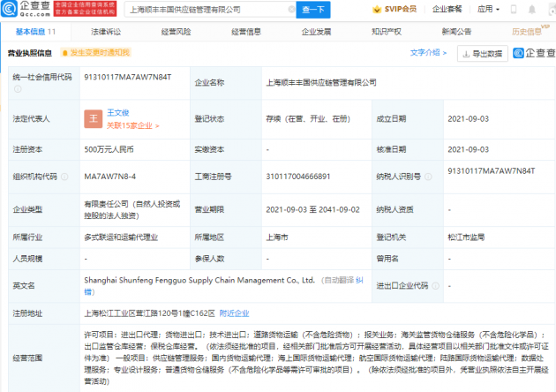Show info icon beside 统一社会信用代码

(x=18, y=88)
